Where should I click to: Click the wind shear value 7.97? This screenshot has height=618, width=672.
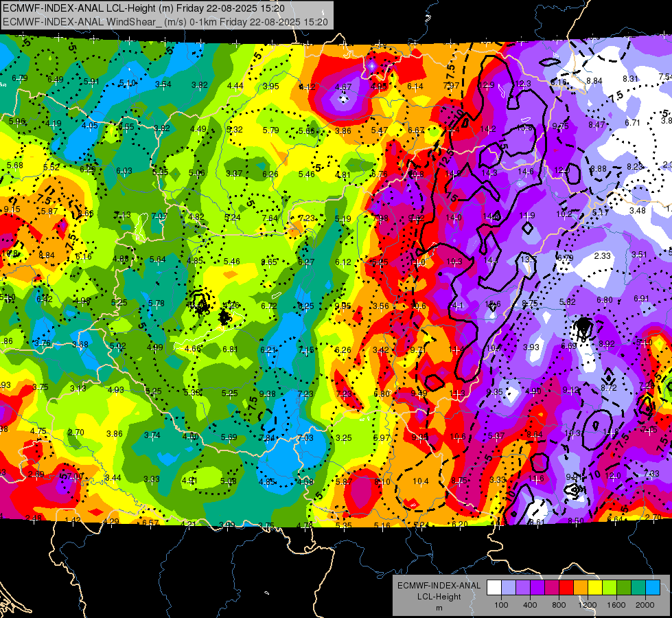tap(451, 85)
